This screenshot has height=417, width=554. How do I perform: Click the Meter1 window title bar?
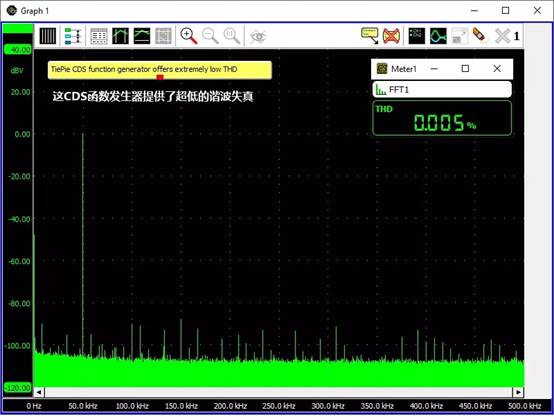[442, 69]
